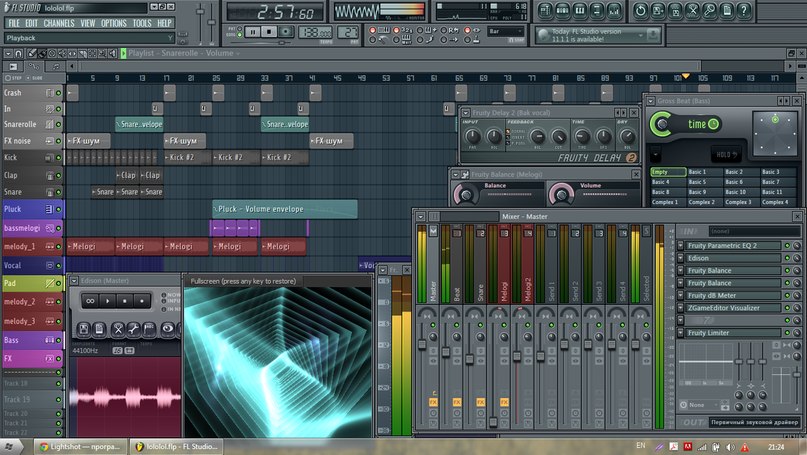The height and width of the screenshot is (455, 807).
Task: Open the EDIT menu
Action: pyautogui.click(x=31, y=23)
